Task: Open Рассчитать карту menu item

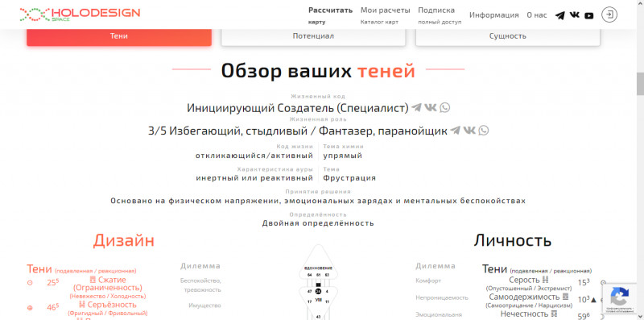Action: (x=331, y=15)
